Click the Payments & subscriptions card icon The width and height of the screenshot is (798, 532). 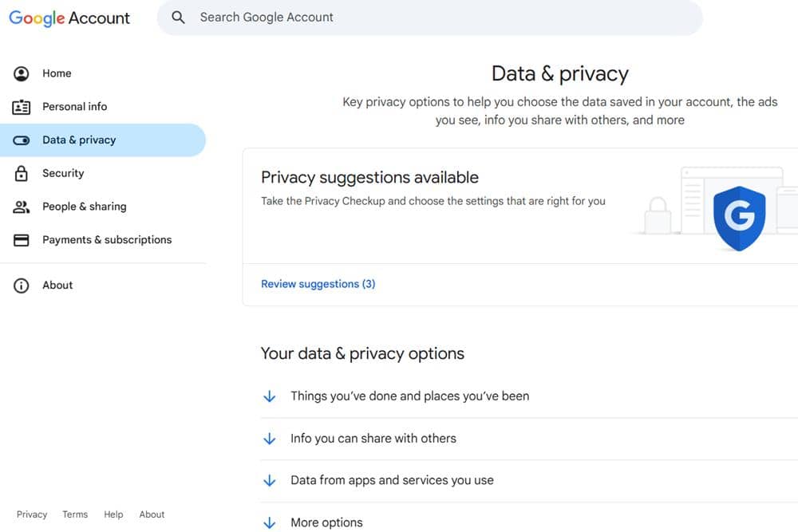coord(21,239)
